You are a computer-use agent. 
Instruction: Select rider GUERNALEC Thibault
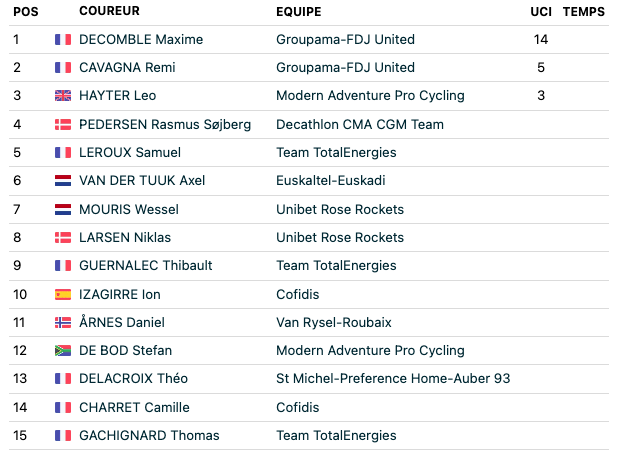[146, 265]
